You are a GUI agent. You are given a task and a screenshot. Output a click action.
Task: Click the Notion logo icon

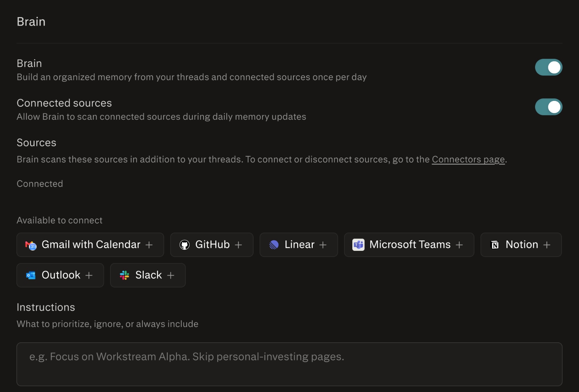point(495,245)
